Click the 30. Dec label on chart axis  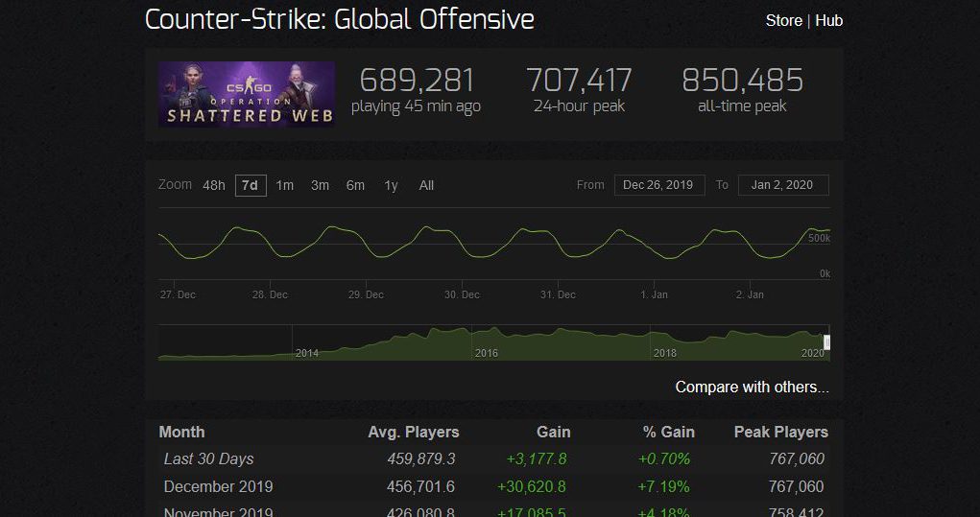click(x=462, y=294)
